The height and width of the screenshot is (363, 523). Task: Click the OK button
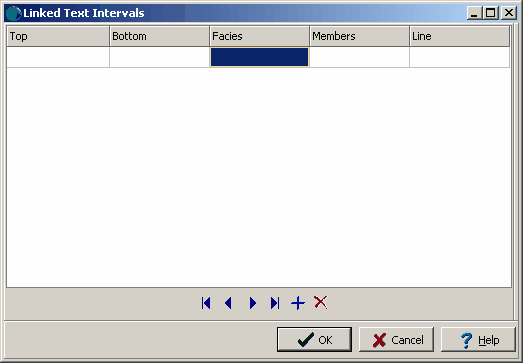point(314,340)
